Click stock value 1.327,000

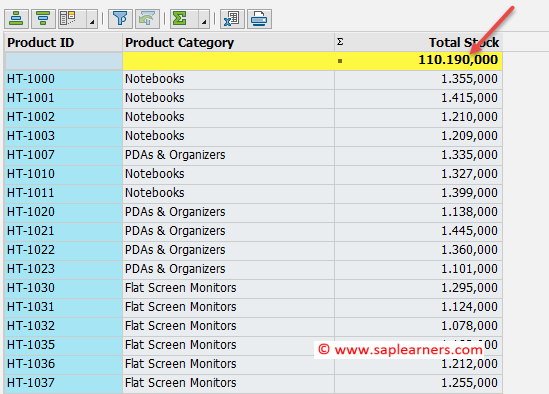(x=469, y=174)
